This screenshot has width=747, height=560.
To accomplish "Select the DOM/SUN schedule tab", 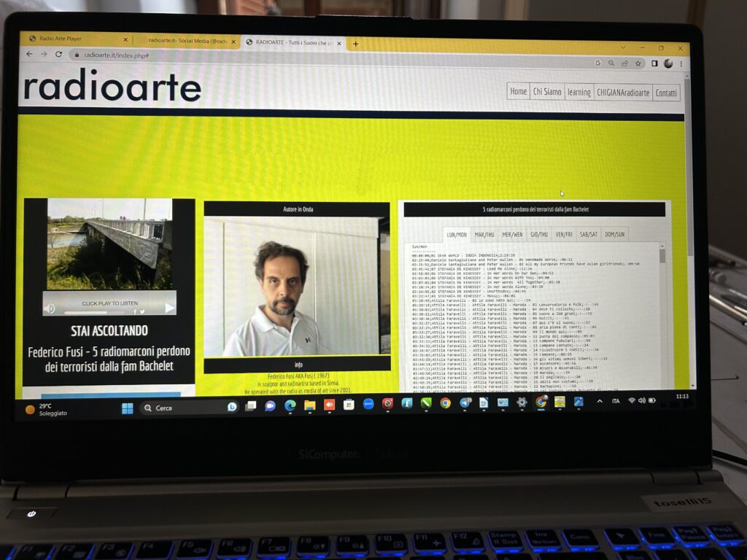I will pos(614,234).
